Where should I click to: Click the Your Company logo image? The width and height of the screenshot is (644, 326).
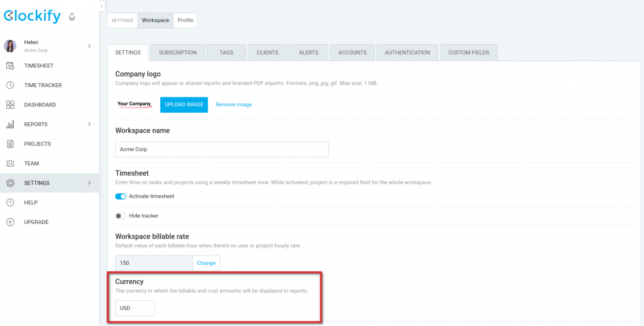click(x=135, y=104)
